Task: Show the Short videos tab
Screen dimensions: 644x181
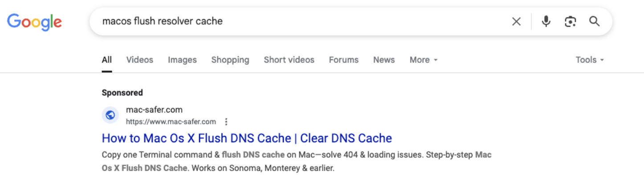Action: (289, 60)
